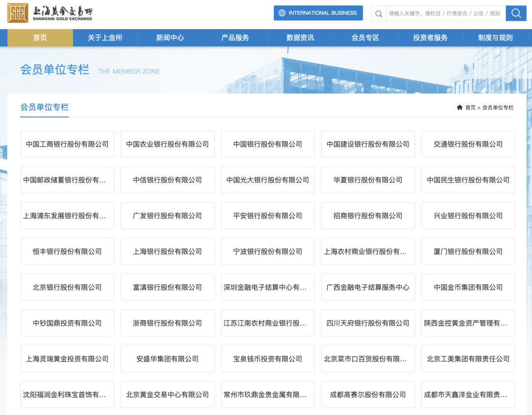This screenshot has height=415, width=532.
Task: Open the 会员专区 menu
Action: [x=366, y=37]
